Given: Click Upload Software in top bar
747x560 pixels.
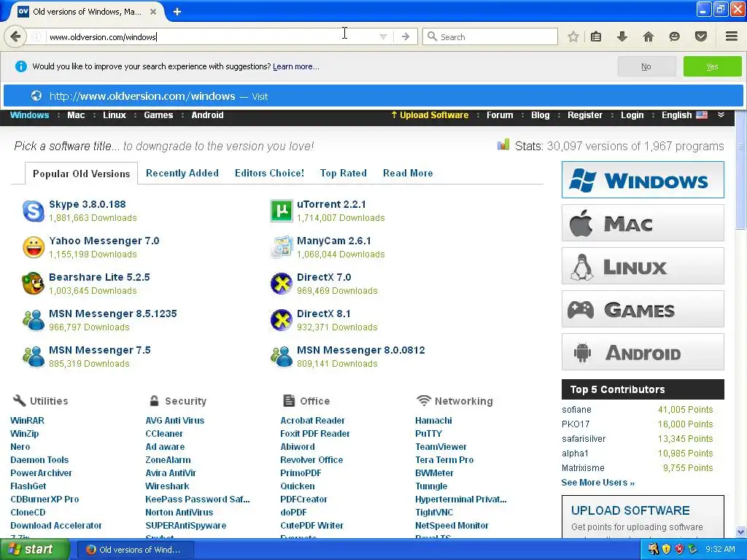Looking at the screenshot, I should click(x=430, y=115).
